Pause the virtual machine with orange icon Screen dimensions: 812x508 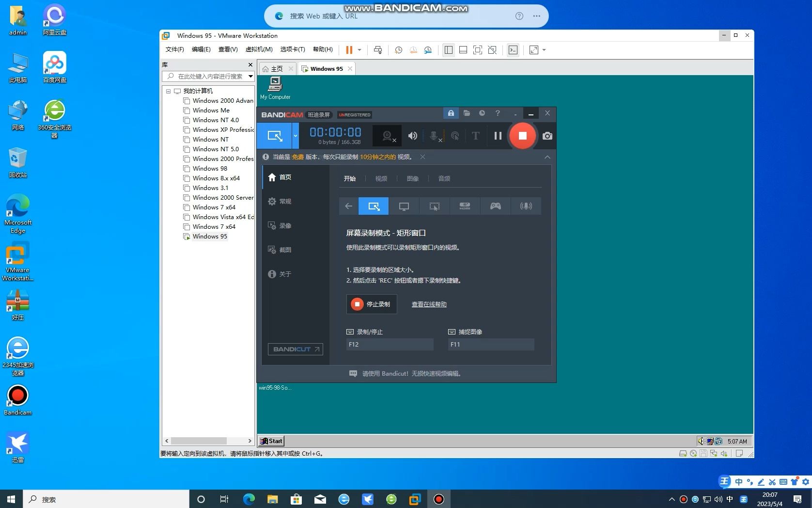349,50
